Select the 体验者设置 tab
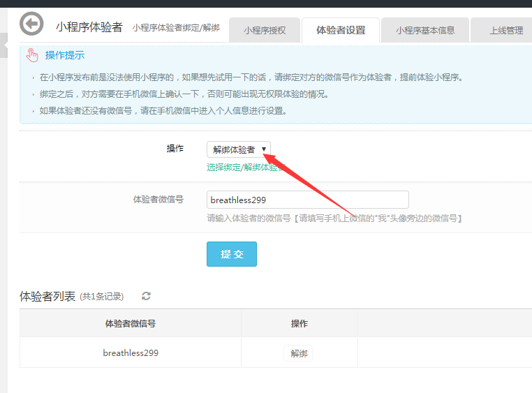The image size is (532, 393). click(341, 31)
